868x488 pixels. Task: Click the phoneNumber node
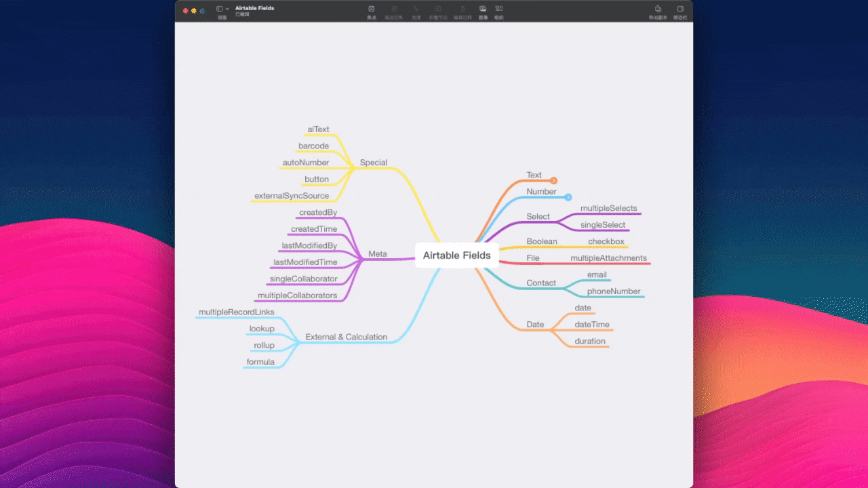pos(614,291)
